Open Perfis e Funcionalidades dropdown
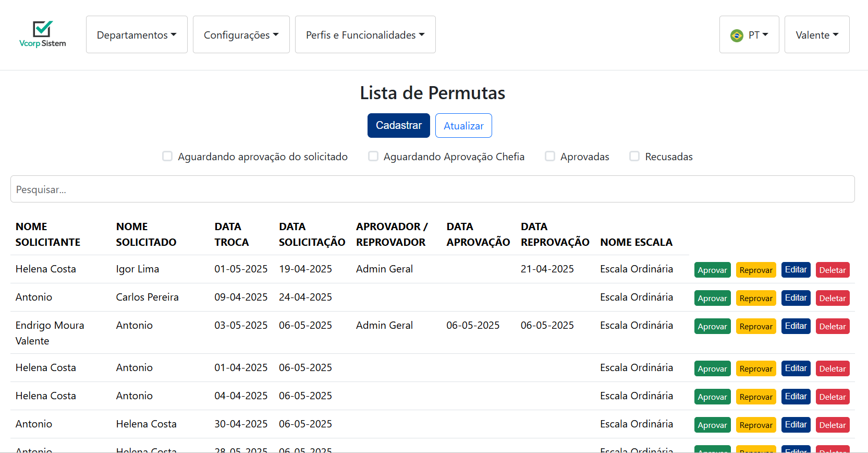The image size is (868, 453). click(x=365, y=34)
